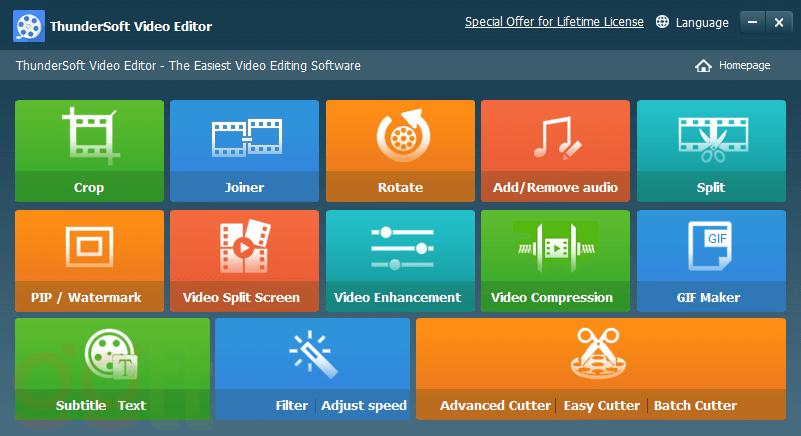
Task: Open Add/Remove audio tool
Action: point(555,150)
